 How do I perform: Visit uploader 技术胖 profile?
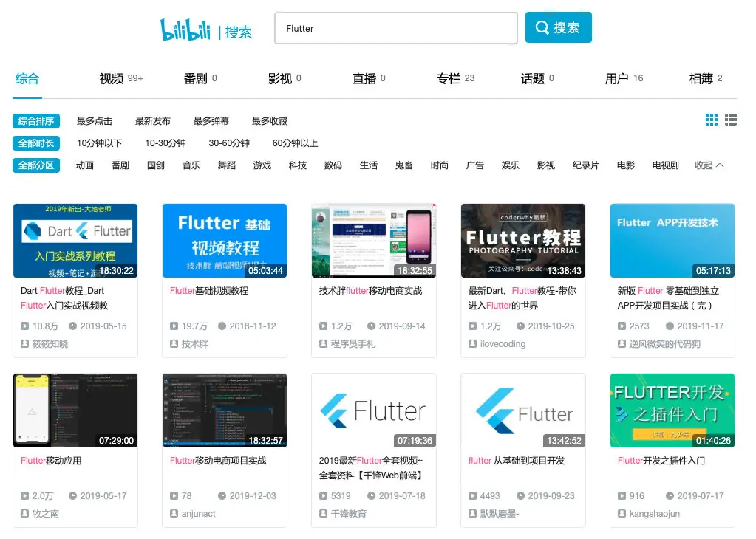(x=189, y=344)
